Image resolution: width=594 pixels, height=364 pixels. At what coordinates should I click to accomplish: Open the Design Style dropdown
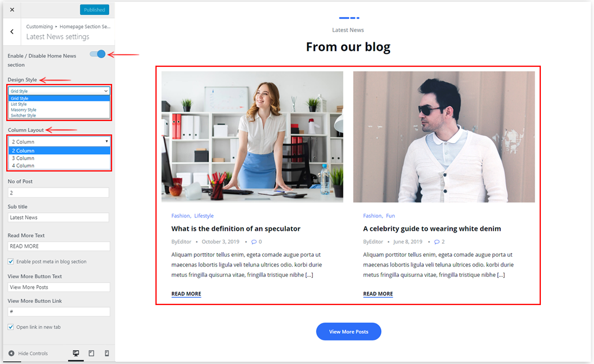point(59,91)
